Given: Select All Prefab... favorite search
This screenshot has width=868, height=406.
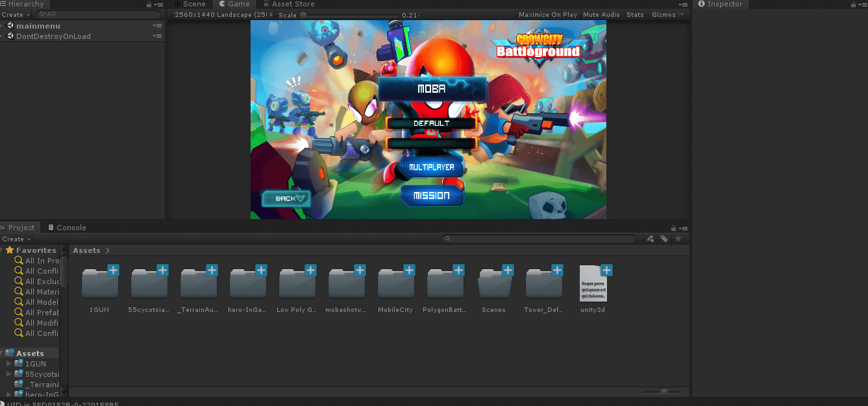Looking at the screenshot, I should click(36, 313).
